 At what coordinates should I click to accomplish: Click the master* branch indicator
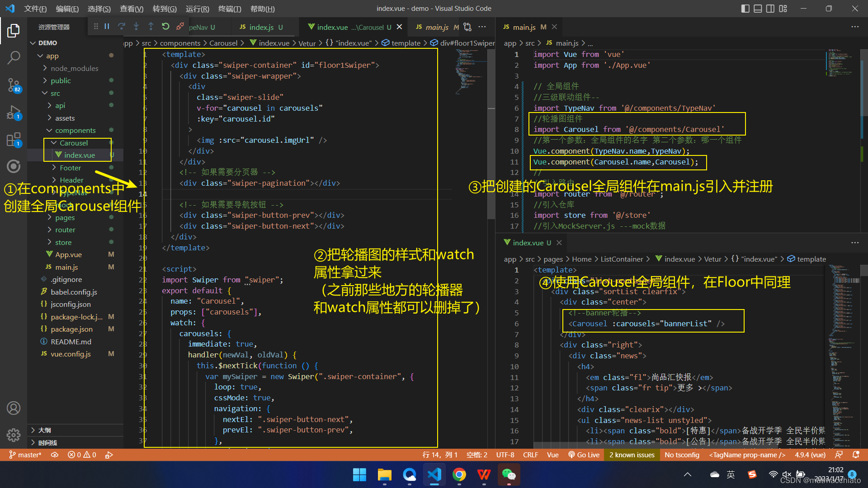25,455
